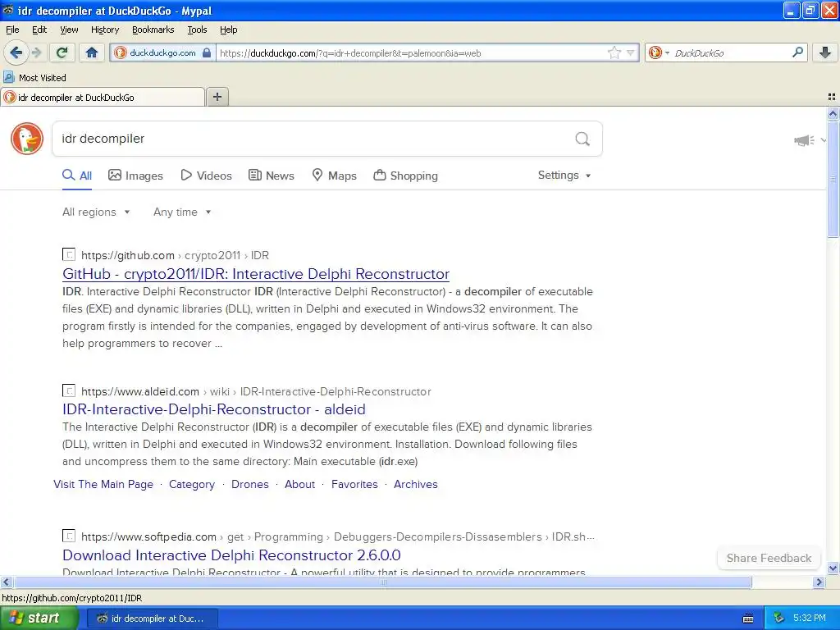Click the duckduckgo.com site identity icon

[x=121, y=52]
